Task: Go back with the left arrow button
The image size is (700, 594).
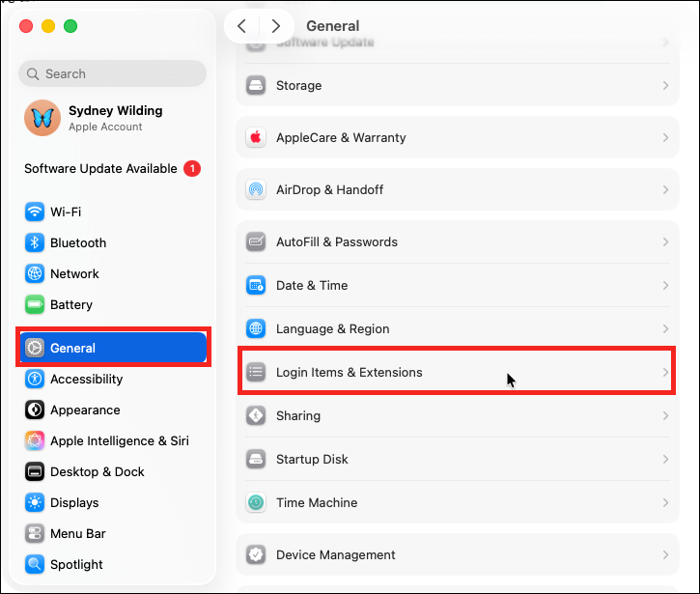Action: coord(242,26)
